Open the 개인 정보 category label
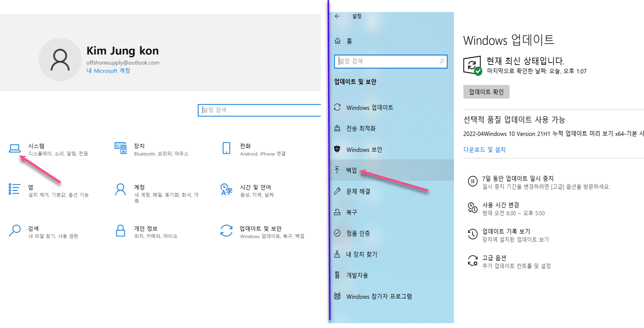 (x=146, y=228)
